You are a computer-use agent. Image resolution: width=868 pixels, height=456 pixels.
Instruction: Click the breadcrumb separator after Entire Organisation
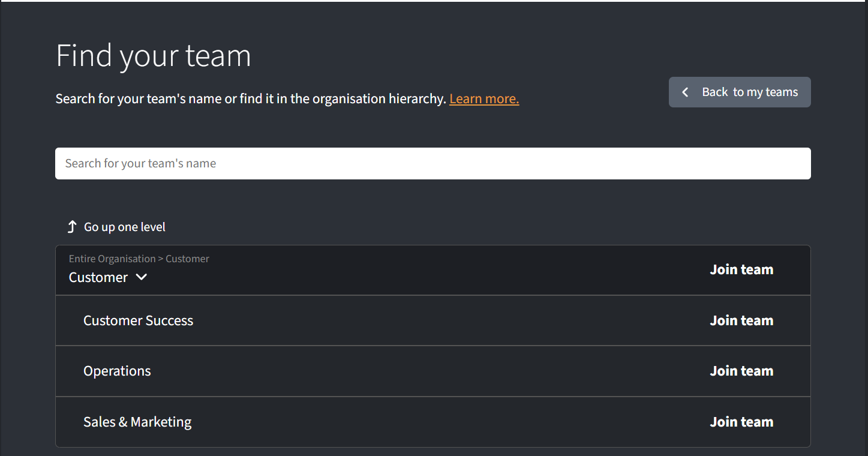click(161, 259)
